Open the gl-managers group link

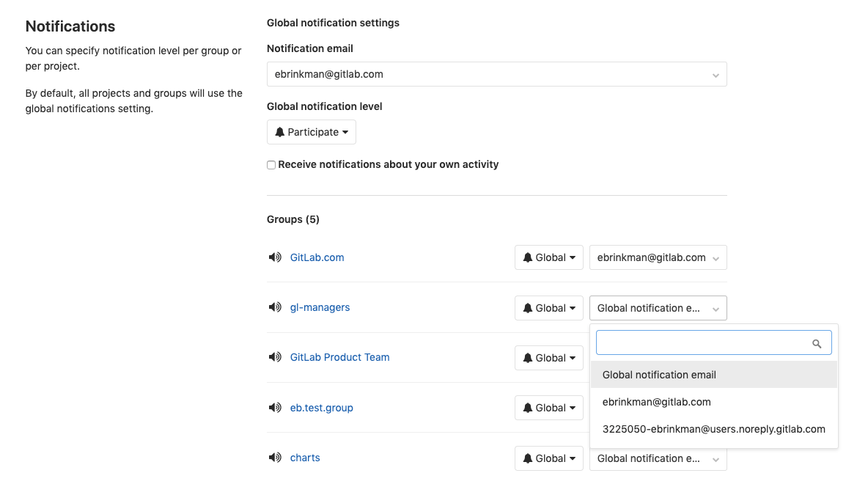pos(320,307)
